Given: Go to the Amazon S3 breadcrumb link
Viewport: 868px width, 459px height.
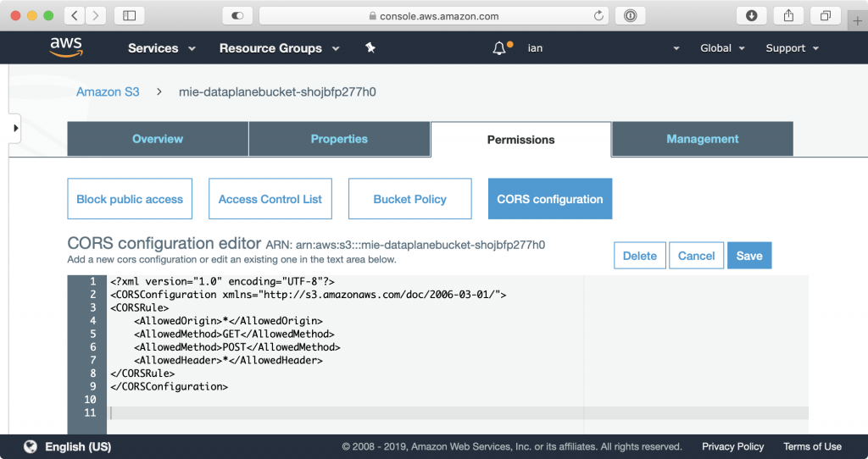Looking at the screenshot, I should pos(108,91).
